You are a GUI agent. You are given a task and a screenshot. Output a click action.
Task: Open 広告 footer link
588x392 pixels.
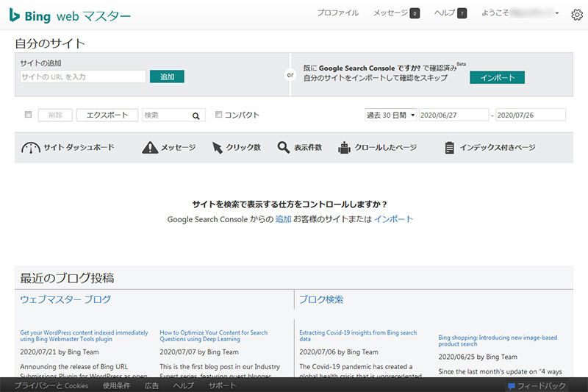click(151, 385)
